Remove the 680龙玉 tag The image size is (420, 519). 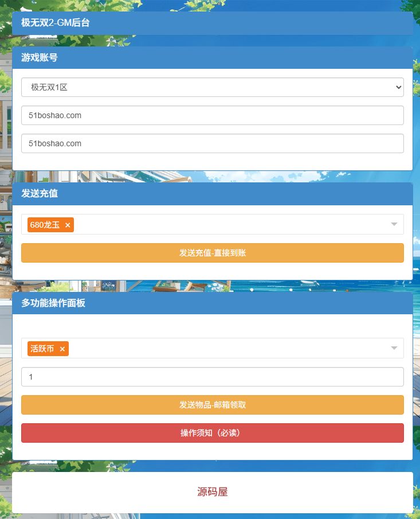[68, 225]
